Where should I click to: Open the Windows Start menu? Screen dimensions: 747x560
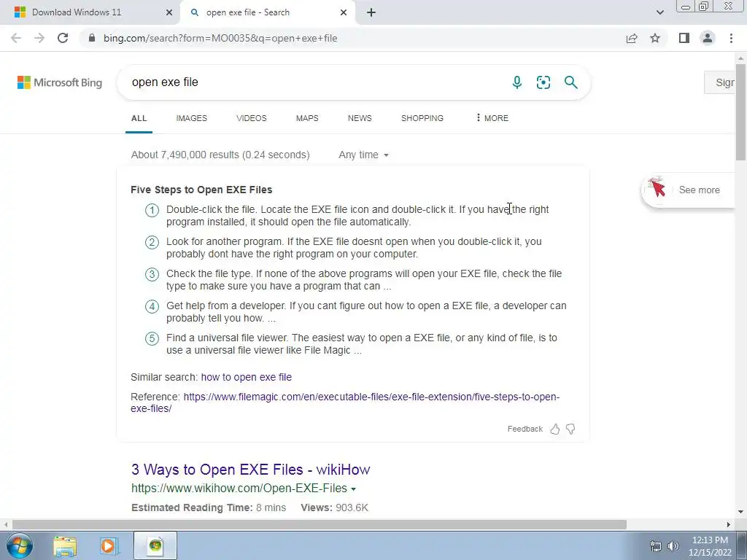coord(19,545)
